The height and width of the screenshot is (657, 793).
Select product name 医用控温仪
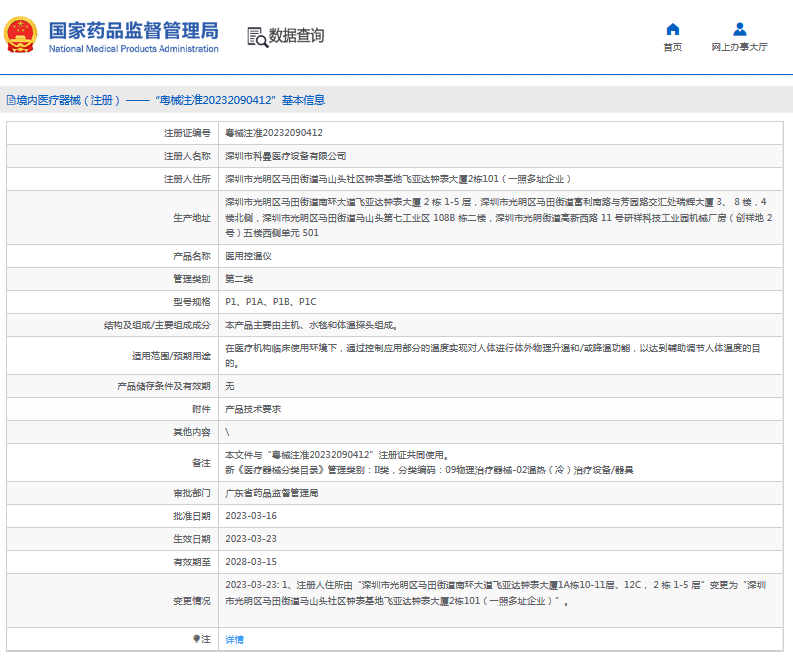pyautogui.click(x=248, y=256)
